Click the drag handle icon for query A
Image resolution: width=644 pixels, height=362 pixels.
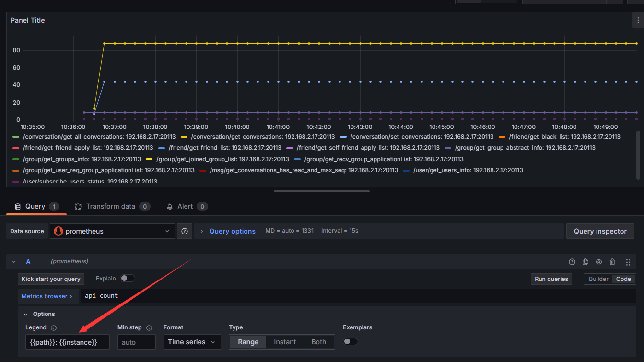tap(628, 262)
